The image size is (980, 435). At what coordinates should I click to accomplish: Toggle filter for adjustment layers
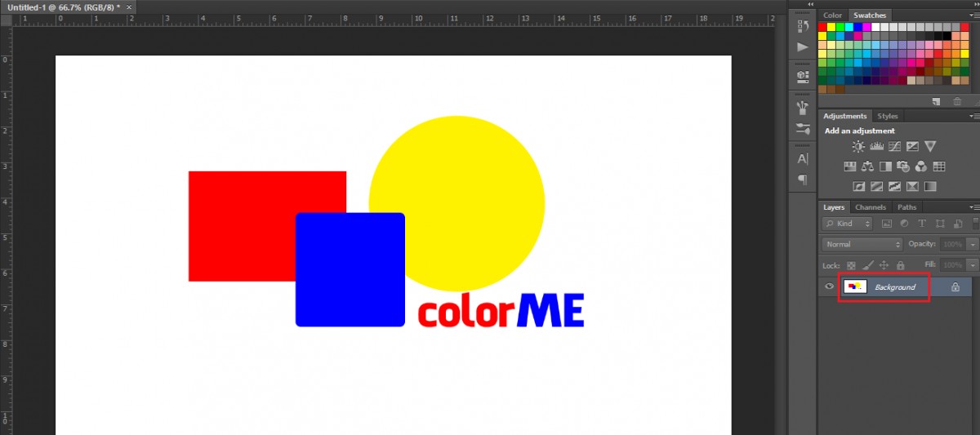tap(904, 224)
